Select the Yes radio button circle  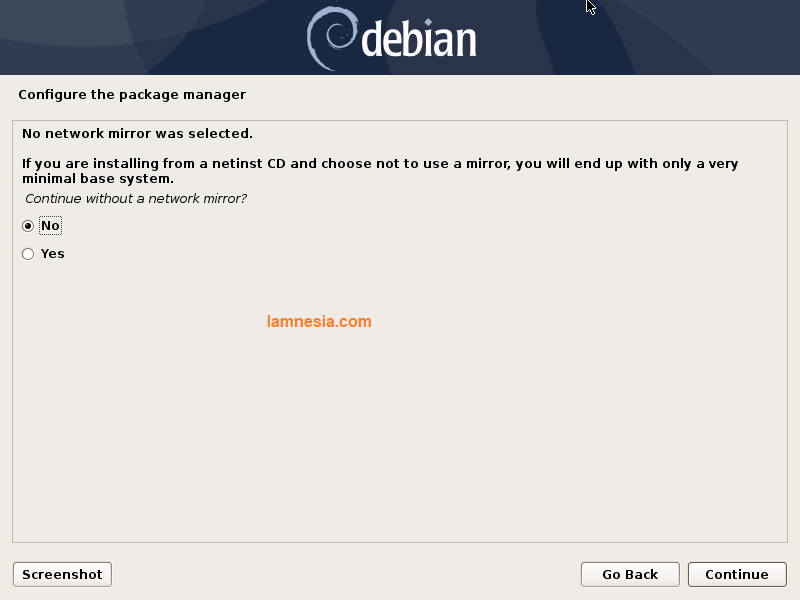click(28, 254)
